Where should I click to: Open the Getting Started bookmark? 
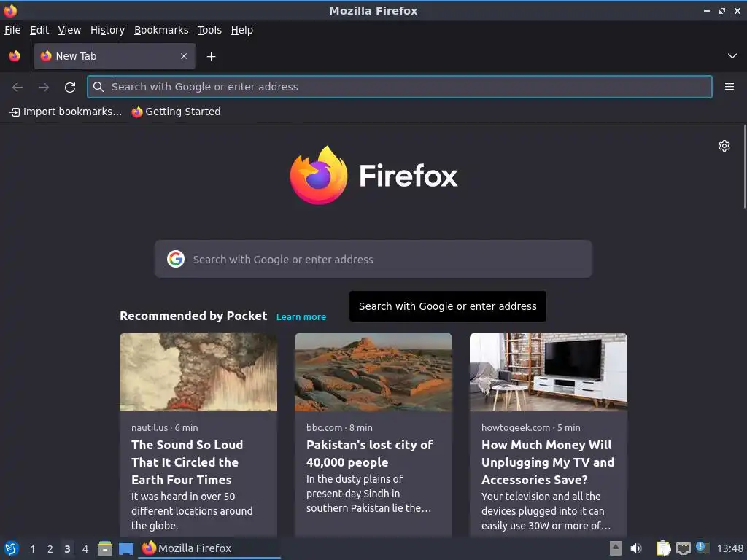177,112
